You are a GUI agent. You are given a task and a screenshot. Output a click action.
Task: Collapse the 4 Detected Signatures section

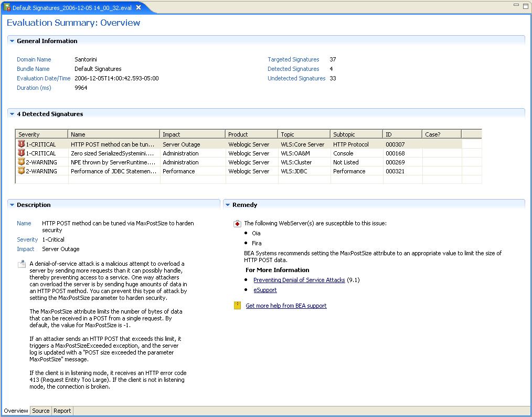click(12, 114)
